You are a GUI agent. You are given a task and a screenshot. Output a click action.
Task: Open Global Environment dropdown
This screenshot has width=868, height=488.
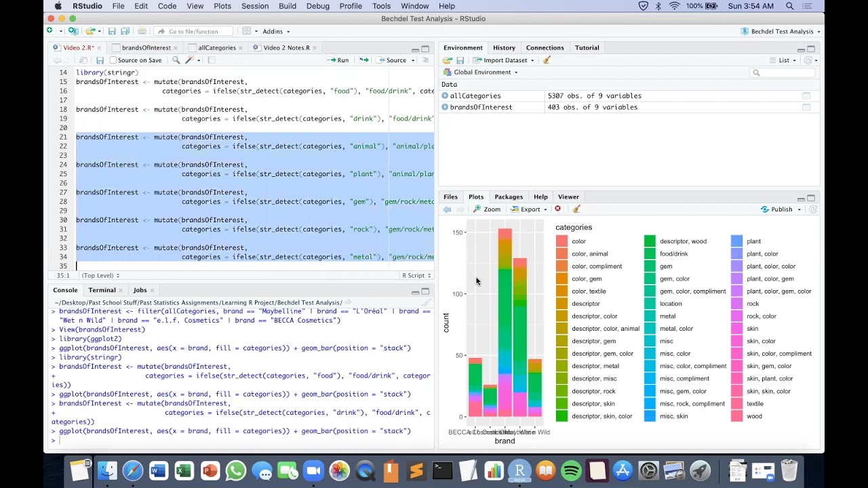tap(481, 73)
